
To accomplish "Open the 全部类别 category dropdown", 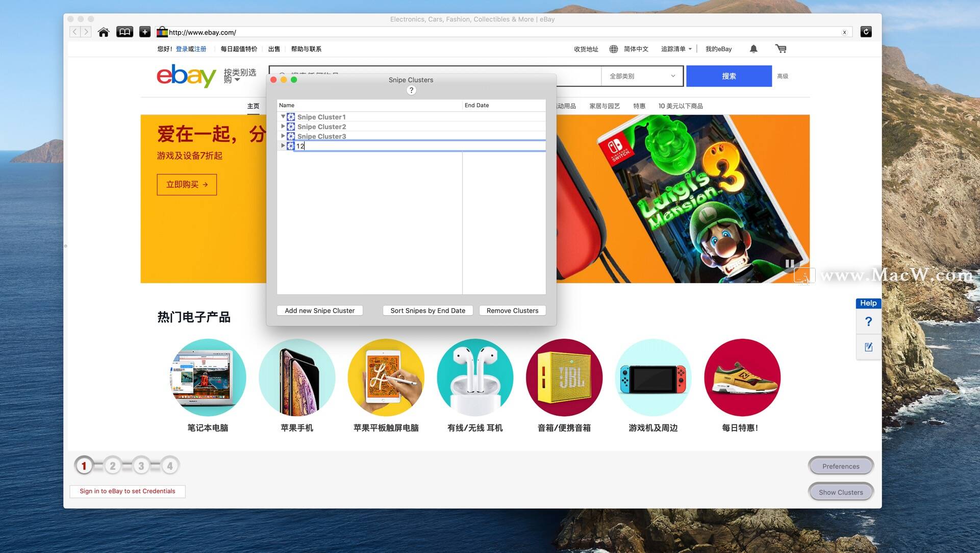I will point(641,76).
